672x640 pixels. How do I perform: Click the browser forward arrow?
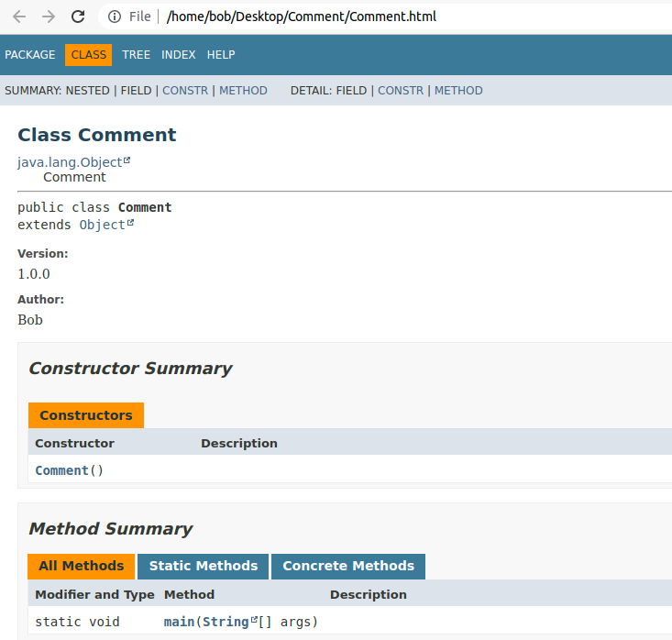49,17
